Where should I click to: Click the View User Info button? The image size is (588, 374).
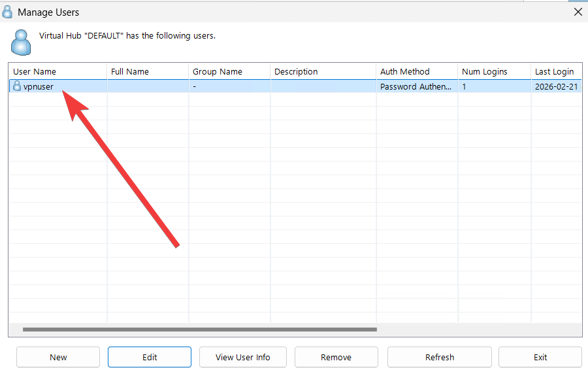243,357
